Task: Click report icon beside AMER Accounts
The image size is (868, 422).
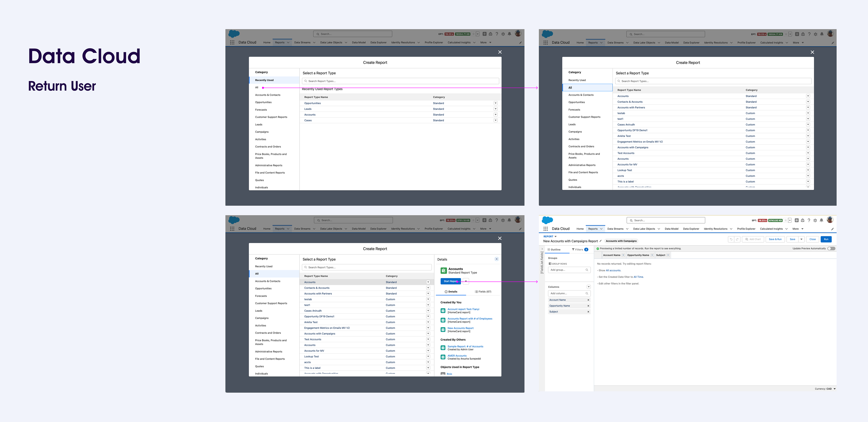Action: coord(443,357)
